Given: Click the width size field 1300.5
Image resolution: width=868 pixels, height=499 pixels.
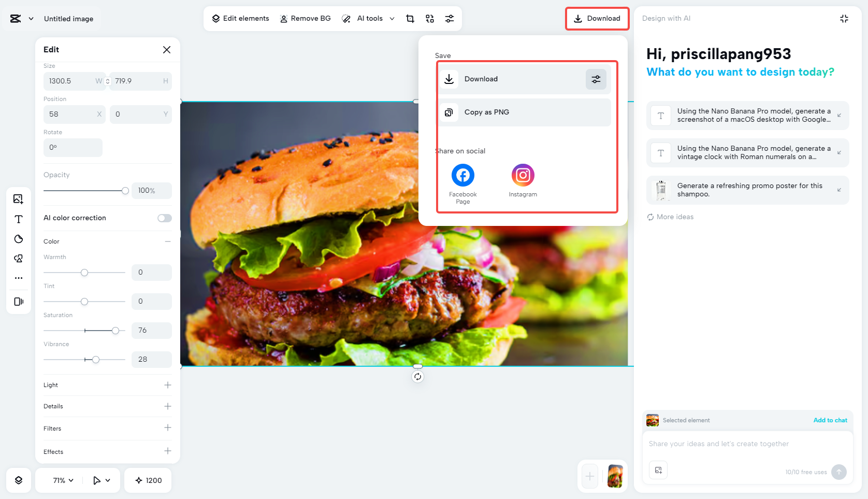Looking at the screenshot, I should click(74, 81).
